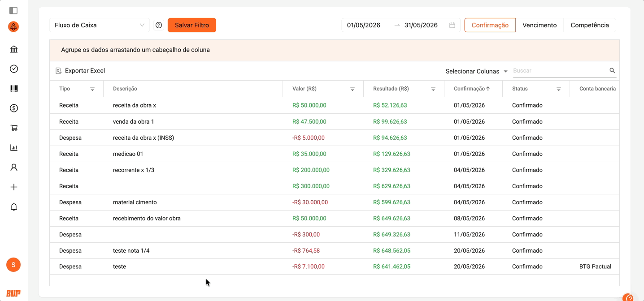The image size is (644, 301).
Task: Select the 'material cimento' row
Action: pyautogui.click(x=334, y=202)
